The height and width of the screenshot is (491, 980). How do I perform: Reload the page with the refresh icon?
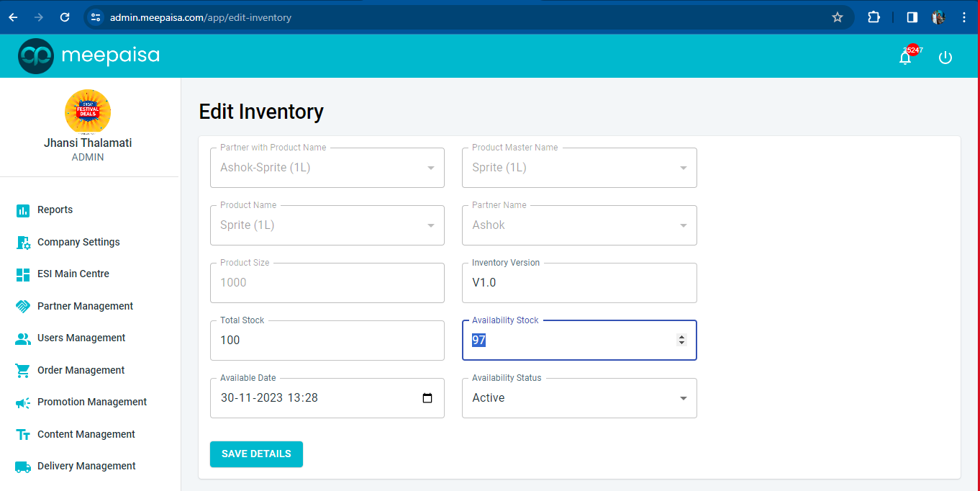65,17
